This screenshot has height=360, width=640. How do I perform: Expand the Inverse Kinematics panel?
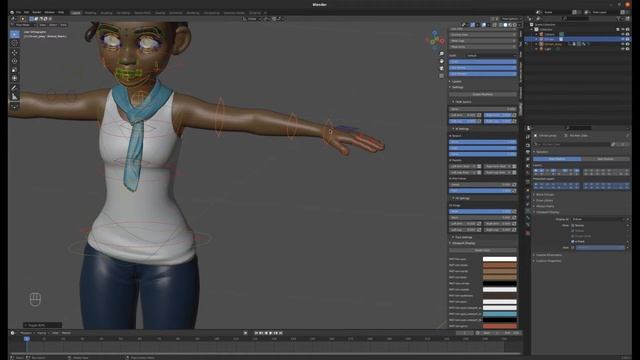click(549, 255)
